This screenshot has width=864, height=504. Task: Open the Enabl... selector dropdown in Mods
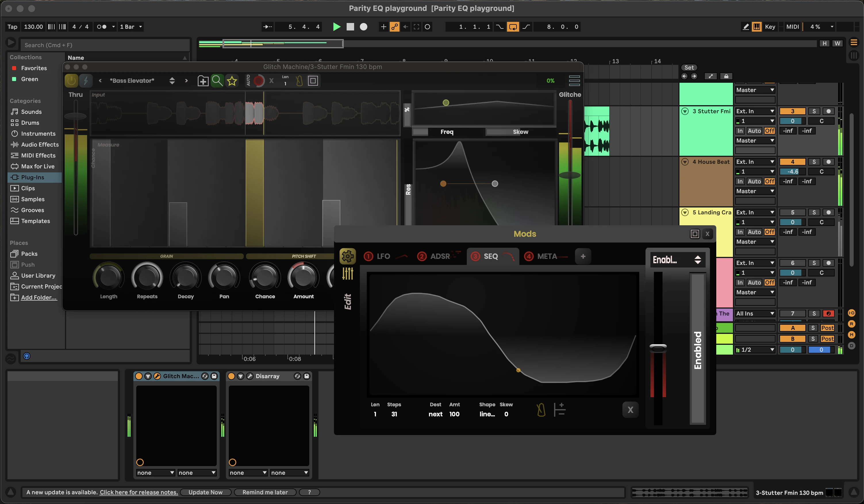click(676, 260)
